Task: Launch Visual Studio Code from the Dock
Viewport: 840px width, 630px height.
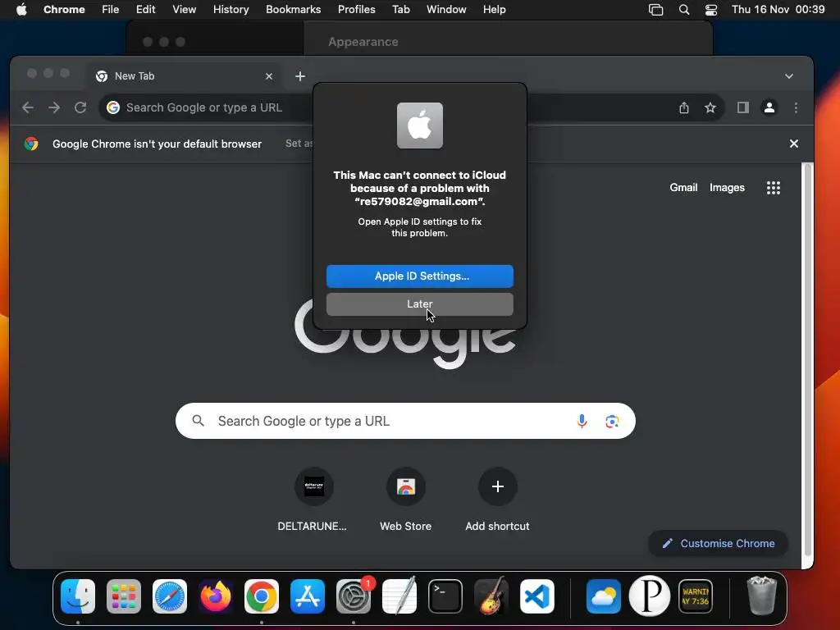Action: pyautogui.click(x=536, y=596)
